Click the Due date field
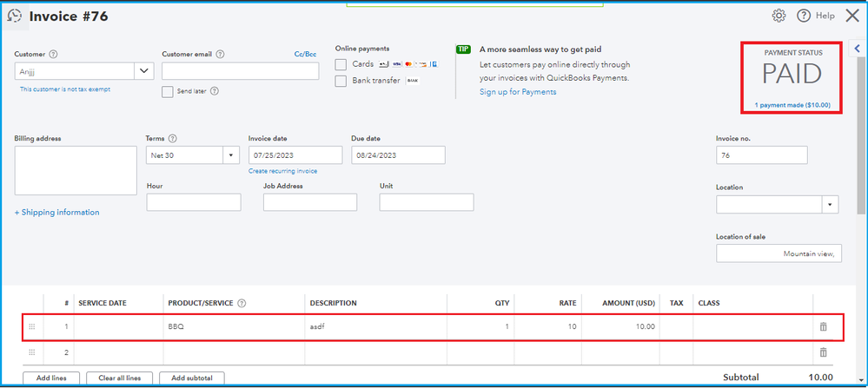The height and width of the screenshot is (388, 868). tap(398, 155)
